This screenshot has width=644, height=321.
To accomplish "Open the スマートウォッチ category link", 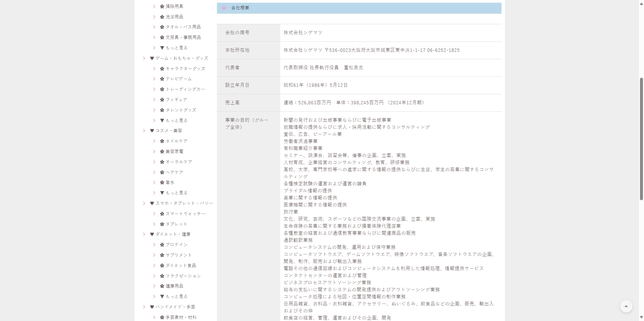I will tap(185, 214).
